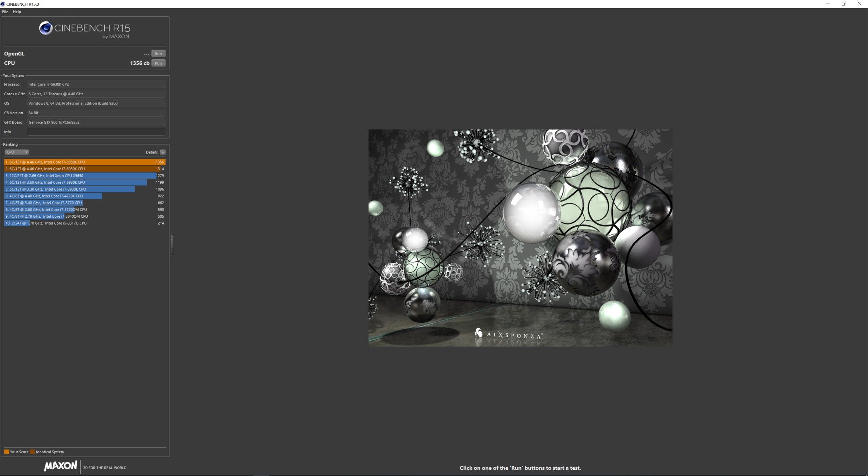This screenshot has width=868, height=476.
Task: Select Core i7-4770K ranking row
Action: [85, 196]
